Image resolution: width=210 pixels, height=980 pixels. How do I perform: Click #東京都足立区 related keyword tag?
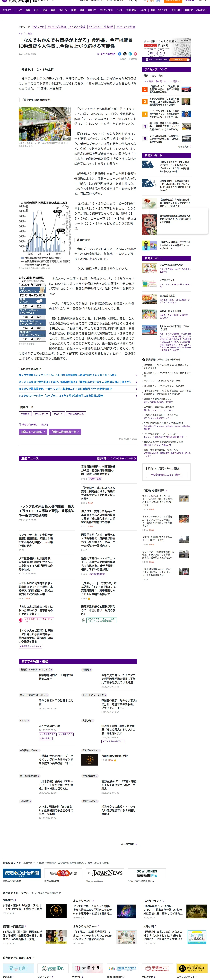point(76,414)
